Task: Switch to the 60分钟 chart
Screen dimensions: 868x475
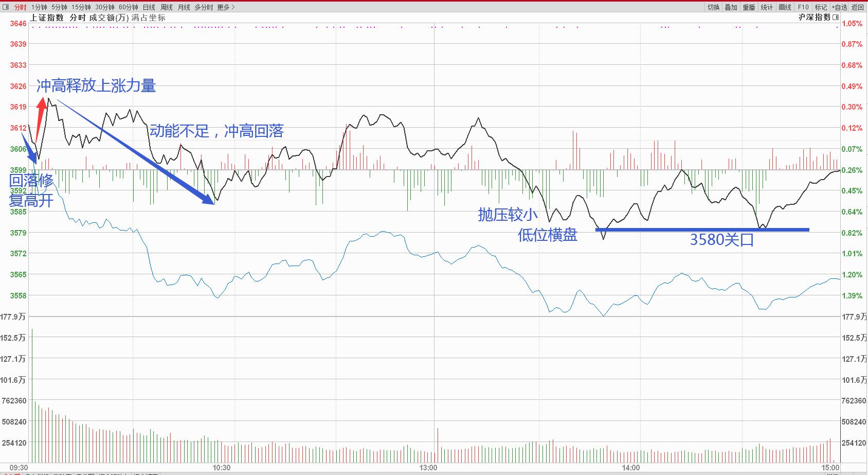Action: click(129, 7)
